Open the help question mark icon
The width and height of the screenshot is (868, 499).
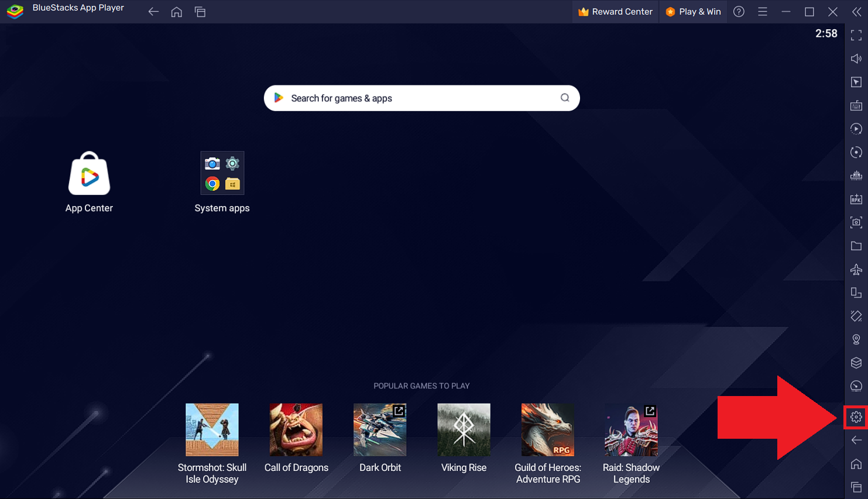pos(739,12)
